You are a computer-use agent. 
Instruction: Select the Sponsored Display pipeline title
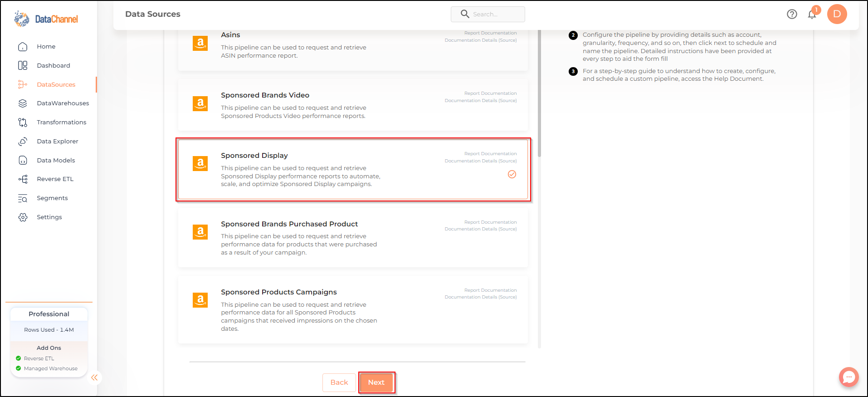pyautogui.click(x=254, y=156)
